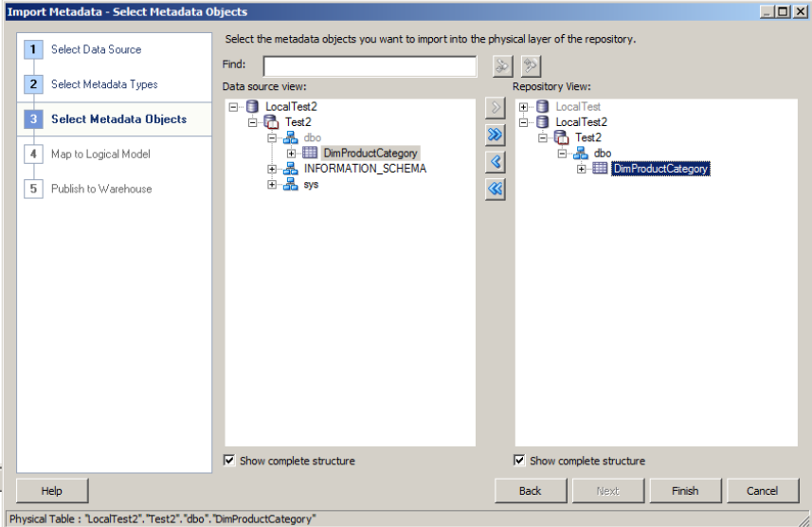Go to step 2 Select Metadata Types
Image resolution: width=812 pixels, height=527 pixels.
click(104, 84)
